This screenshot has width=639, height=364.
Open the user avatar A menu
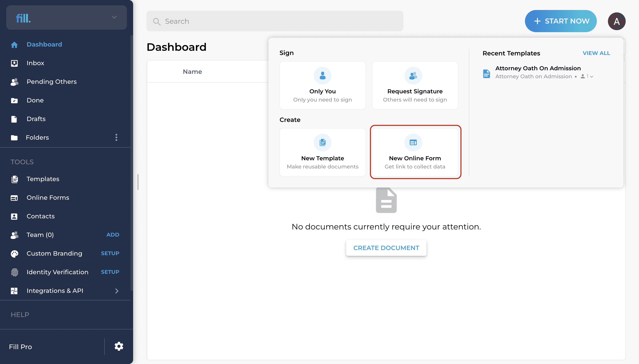617,21
